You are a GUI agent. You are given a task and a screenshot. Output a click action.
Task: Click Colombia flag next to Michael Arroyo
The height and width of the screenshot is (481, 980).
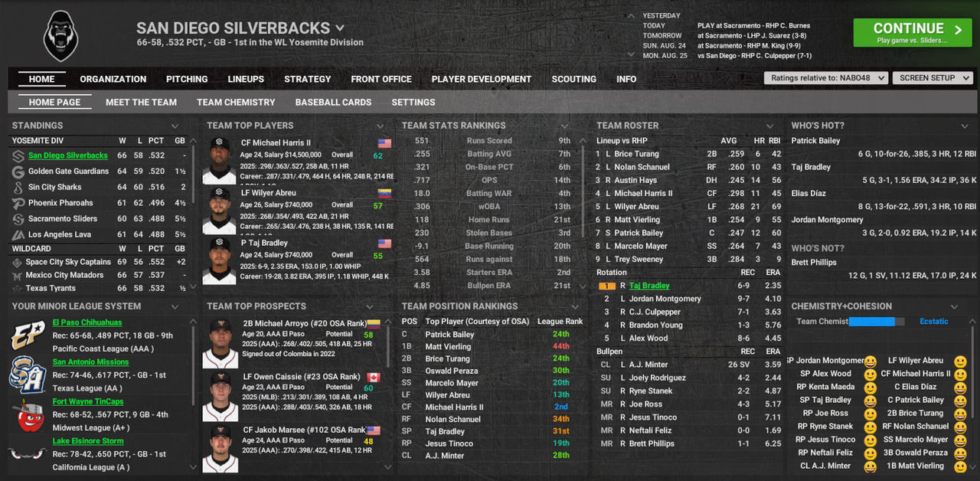(x=373, y=324)
